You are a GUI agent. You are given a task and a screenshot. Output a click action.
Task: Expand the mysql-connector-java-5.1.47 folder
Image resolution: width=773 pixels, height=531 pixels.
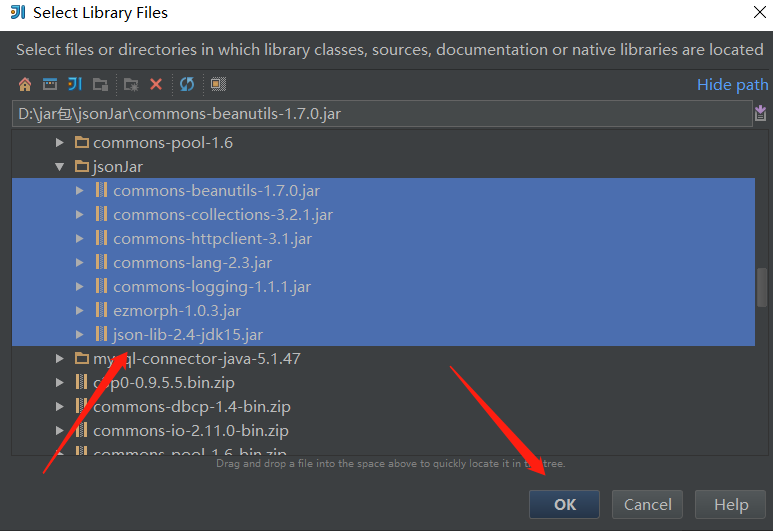click(60, 359)
